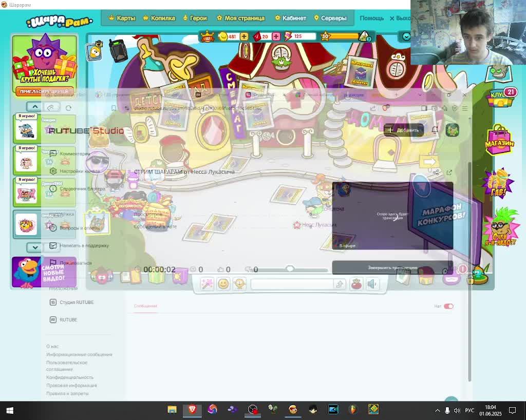Add rubies with the pink plus button
Screen dimensions: 526x420
276,36
